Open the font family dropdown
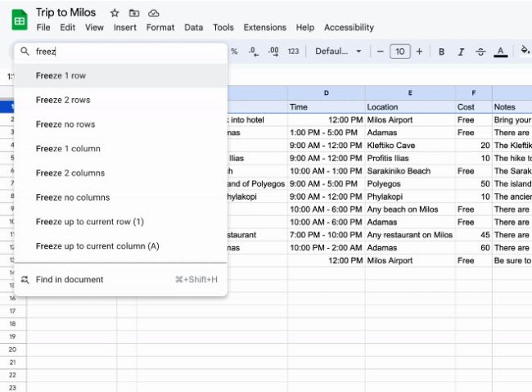The height and width of the screenshot is (392, 532). (x=338, y=52)
